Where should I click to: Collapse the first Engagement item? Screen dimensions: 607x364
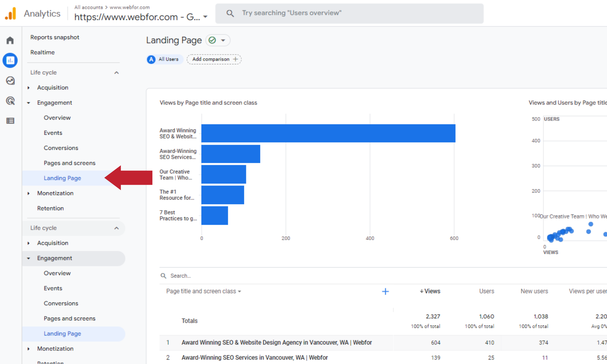(29, 103)
